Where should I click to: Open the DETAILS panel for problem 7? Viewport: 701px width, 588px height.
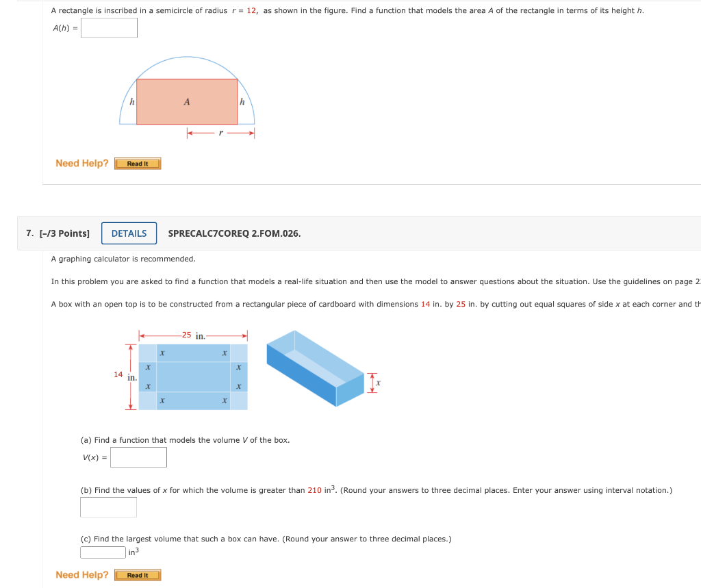[x=129, y=233]
